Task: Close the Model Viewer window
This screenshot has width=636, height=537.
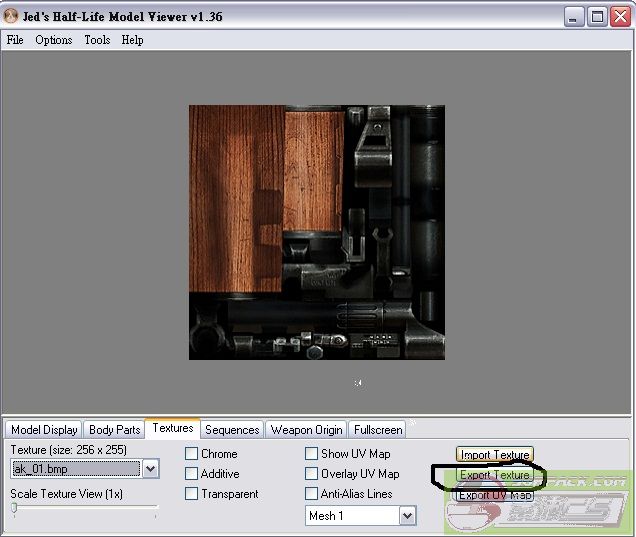Action: click(619, 16)
